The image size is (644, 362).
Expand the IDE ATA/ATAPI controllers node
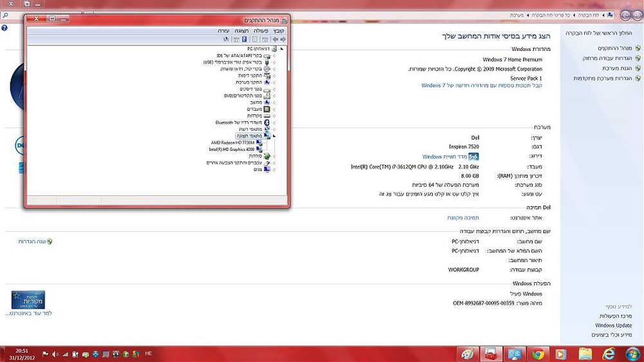coord(274,55)
